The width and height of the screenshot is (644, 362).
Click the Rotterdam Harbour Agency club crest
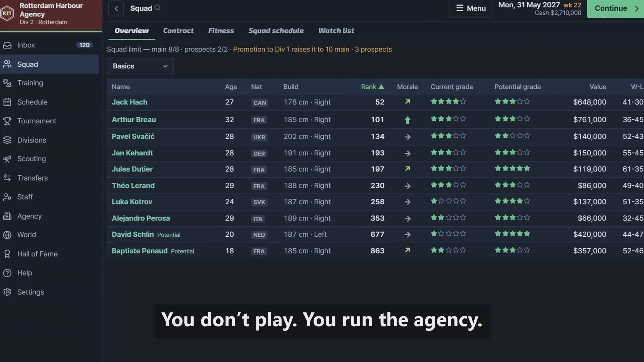(7, 13)
